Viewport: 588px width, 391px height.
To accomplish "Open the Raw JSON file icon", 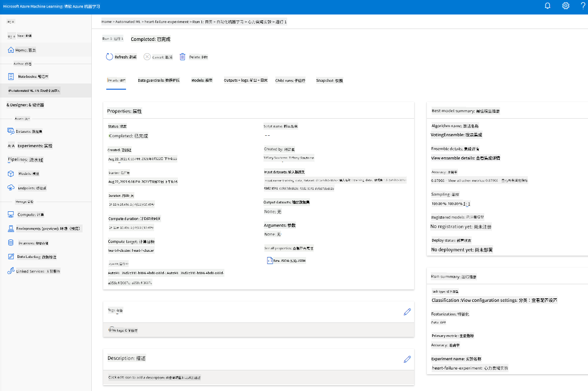I will tap(270, 260).
